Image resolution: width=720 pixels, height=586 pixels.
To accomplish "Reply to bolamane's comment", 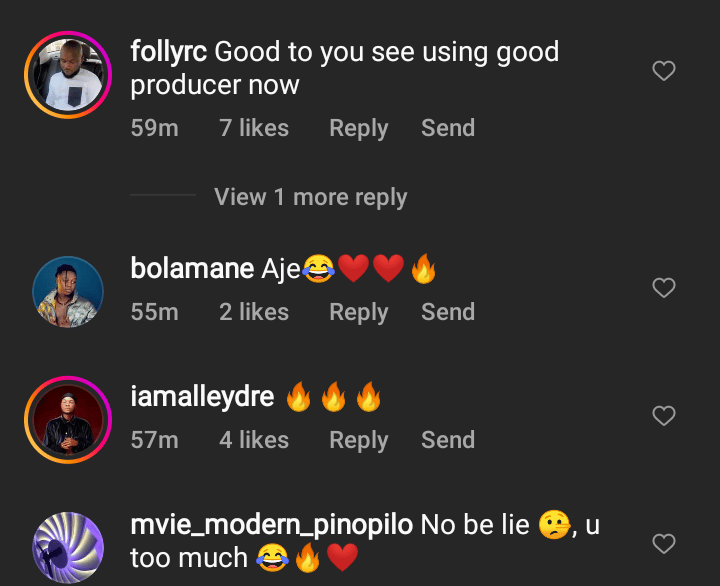I will [358, 312].
